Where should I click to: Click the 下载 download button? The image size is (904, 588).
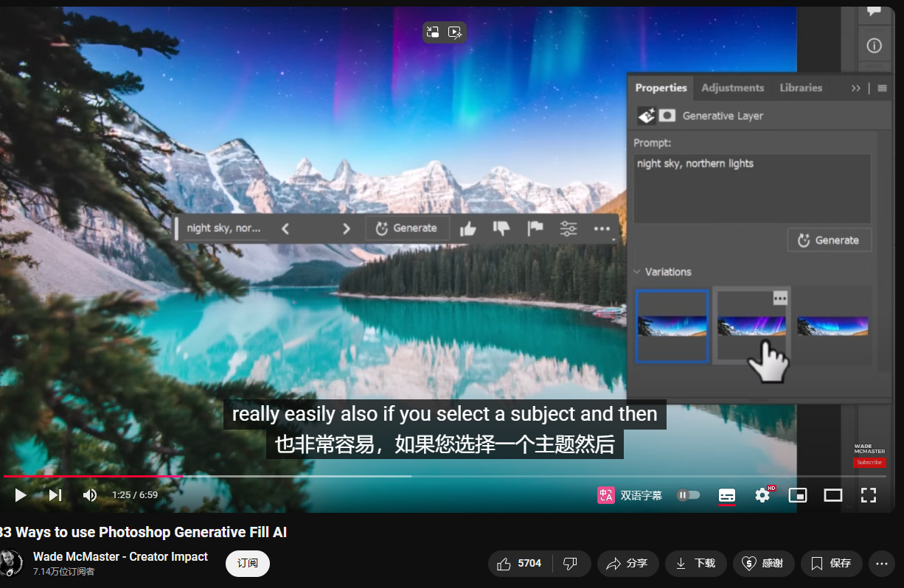(x=695, y=564)
